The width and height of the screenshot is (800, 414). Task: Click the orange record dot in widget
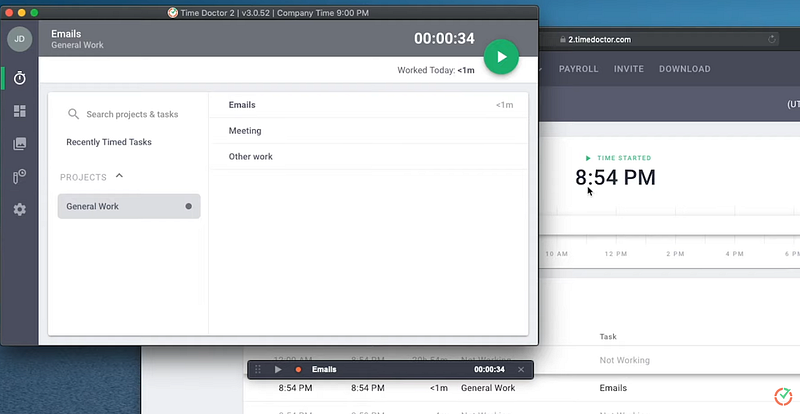point(298,370)
